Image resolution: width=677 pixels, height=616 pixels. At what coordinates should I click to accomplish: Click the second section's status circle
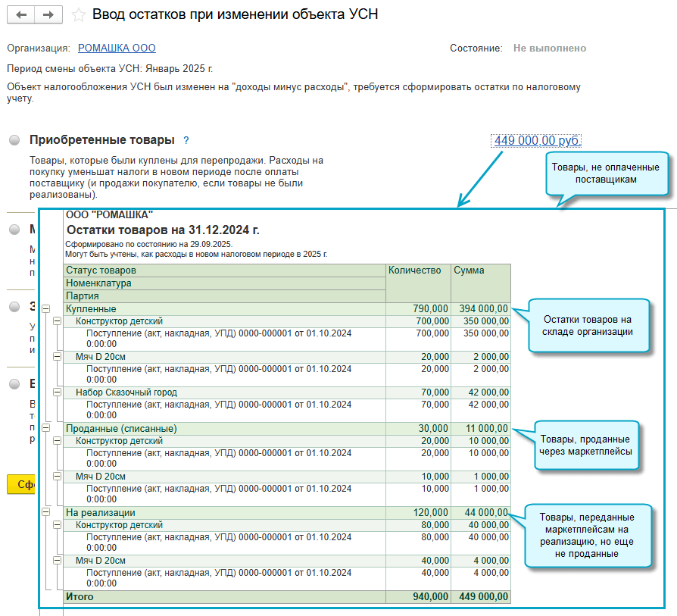click(15, 230)
